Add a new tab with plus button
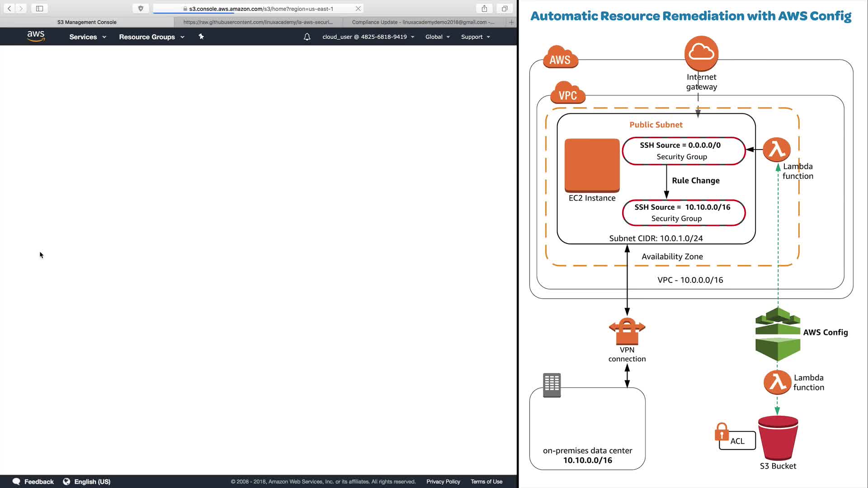The image size is (868, 488). 511,22
